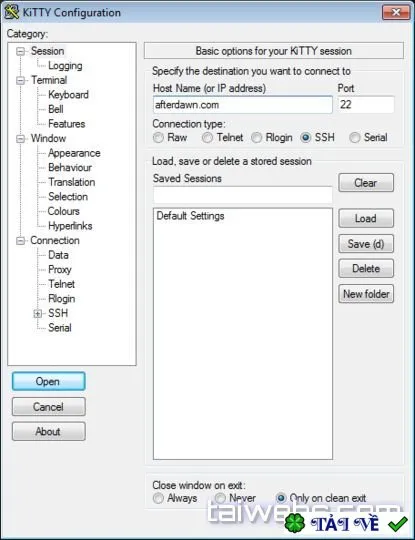415x540 pixels.
Task: Close the KiTTY Configuration window
Action: [396, 12]
